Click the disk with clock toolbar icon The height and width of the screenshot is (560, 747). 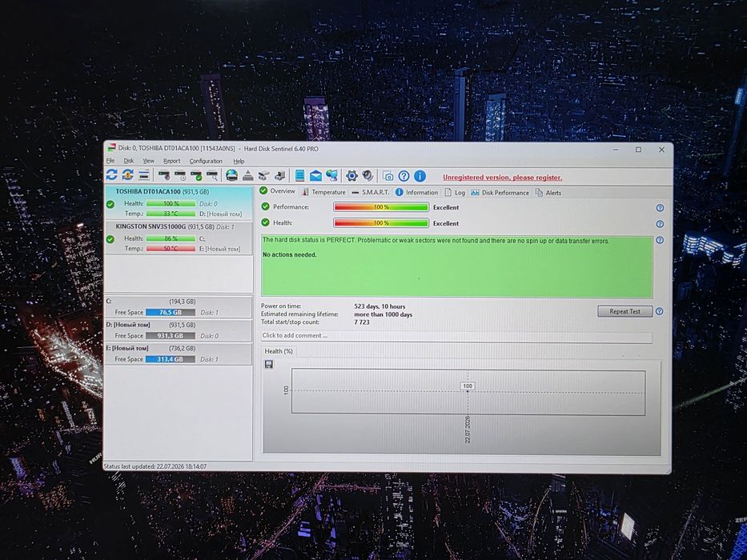[180, 176]
